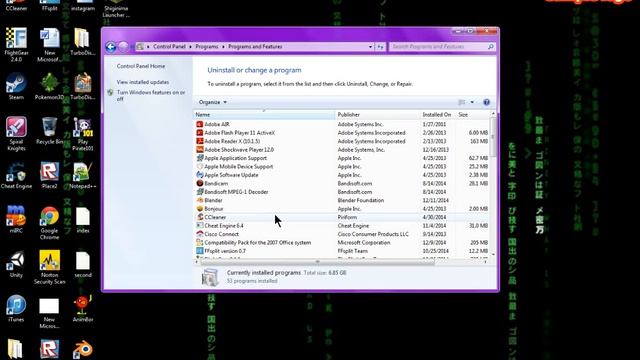
Task: Select the index file on the desktop
Action: [83, 220]
